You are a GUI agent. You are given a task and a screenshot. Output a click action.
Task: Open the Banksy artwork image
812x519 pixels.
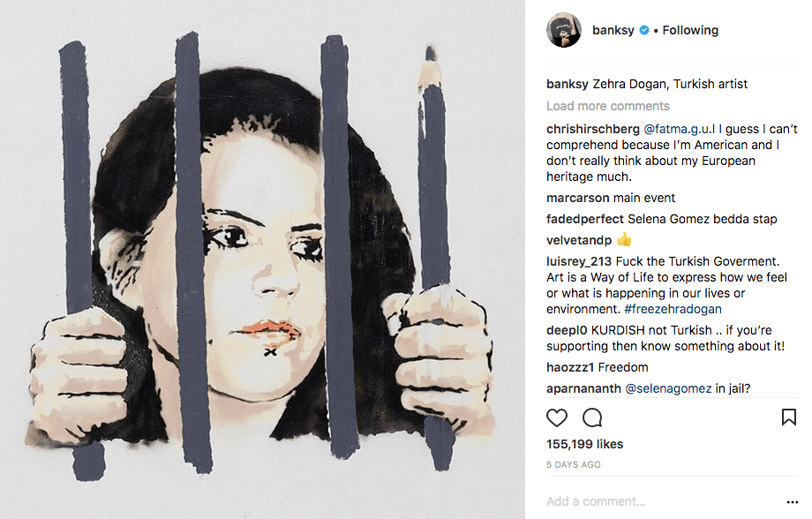tap(262, 259)
